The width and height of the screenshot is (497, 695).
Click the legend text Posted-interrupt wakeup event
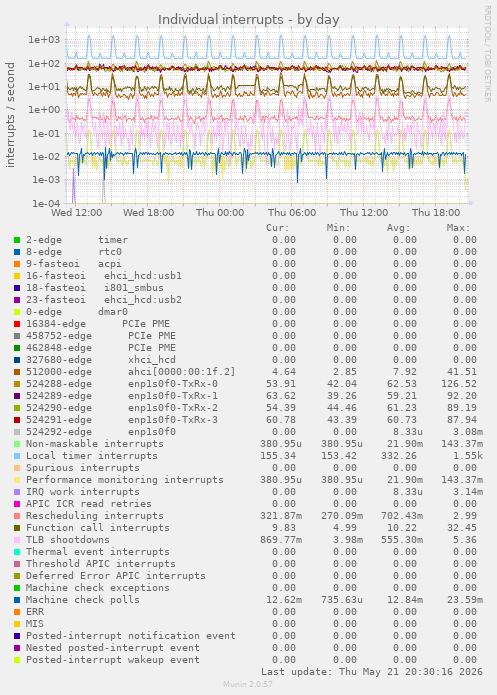[x=113, y=660]
